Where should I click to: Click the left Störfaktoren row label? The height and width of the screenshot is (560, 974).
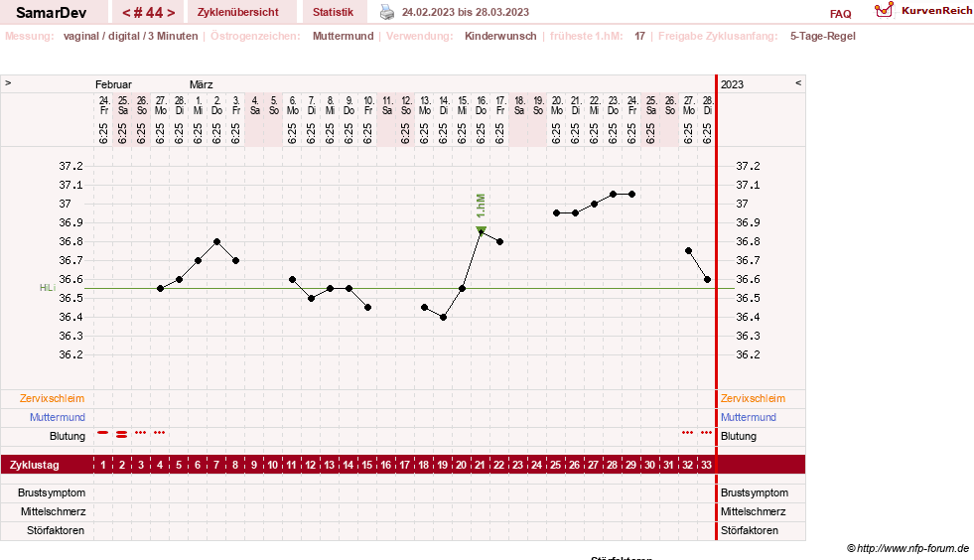(x=56, y=531)
